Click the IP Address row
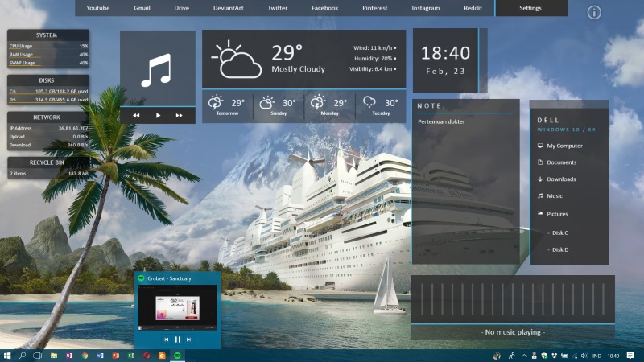644x362 pixels. (48, 128)
